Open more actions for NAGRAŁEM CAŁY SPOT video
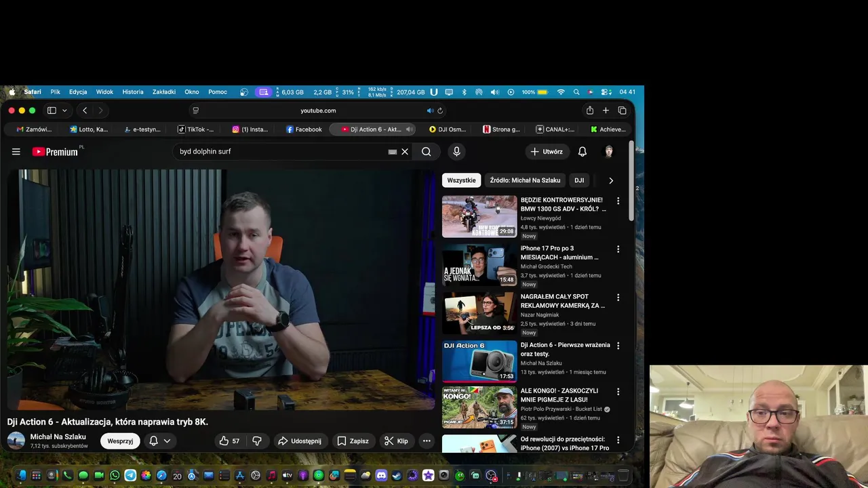The image size is (868, 488). point(618,298)
